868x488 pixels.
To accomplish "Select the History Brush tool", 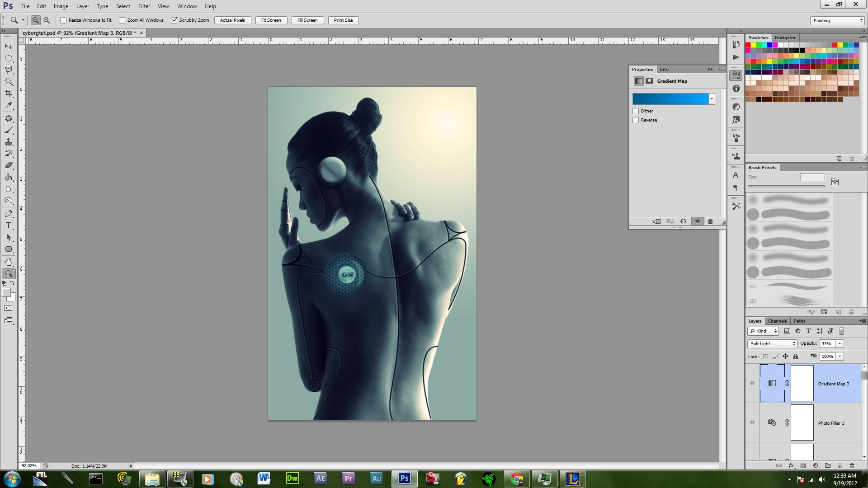I will pos(9,154).
